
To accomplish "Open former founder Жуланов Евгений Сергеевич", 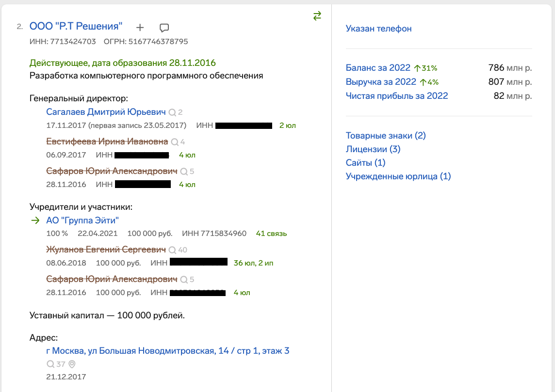I will tap(106, 250).
